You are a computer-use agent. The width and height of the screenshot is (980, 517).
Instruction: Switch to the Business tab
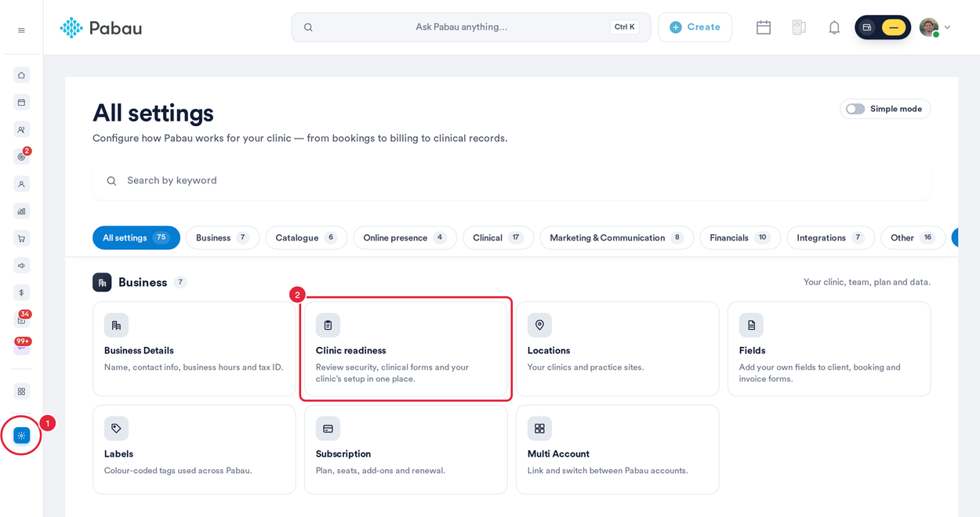click(x=223, y=238)
